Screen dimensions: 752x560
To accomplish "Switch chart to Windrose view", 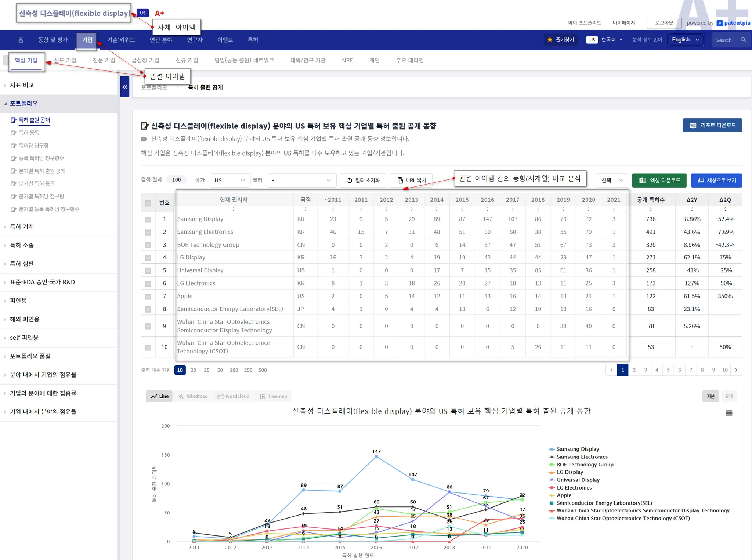I will point(193,396).
